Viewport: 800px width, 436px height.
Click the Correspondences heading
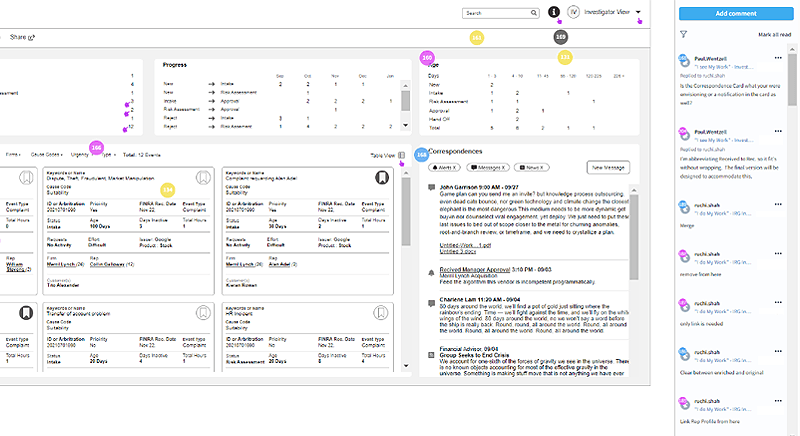455,151
